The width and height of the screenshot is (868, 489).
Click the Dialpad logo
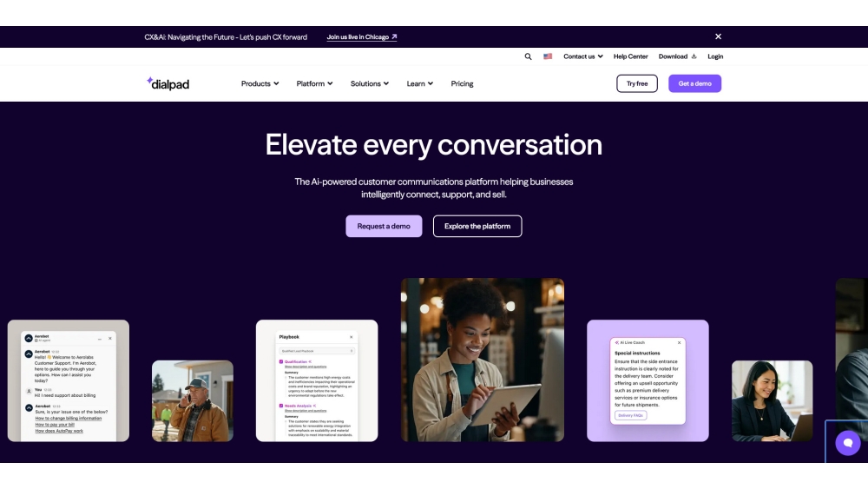pos(168,83)
